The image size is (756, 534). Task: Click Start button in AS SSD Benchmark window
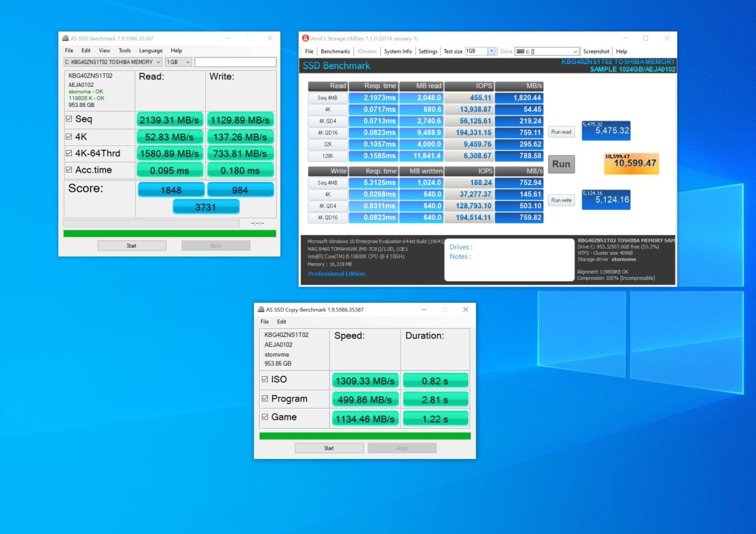coord(132,246)
